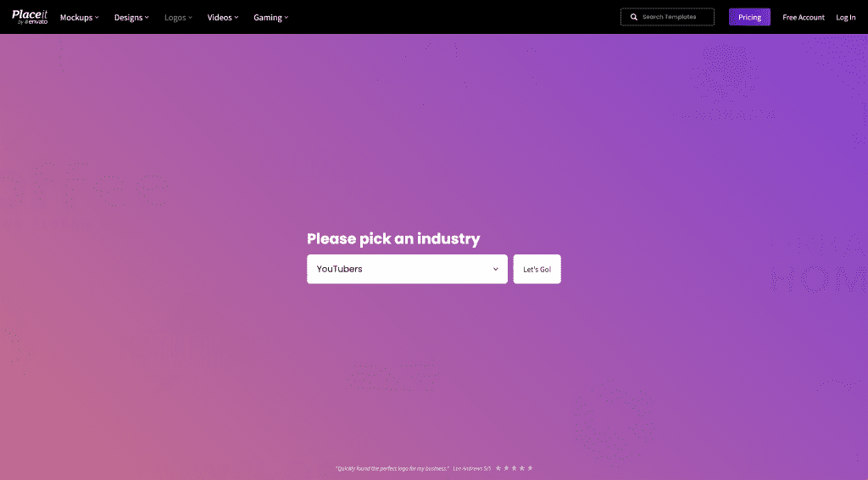868x480 pixels.
Task: Open the Designs menu
Action: point(128,18)
